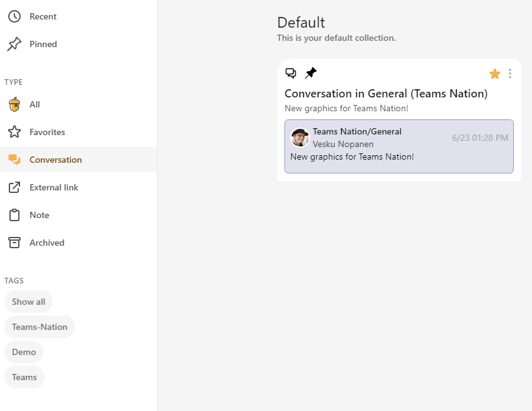532x411 pixels.
Task: Select the Conversation filter in sidebar
Action: pyautogui.click(x=55, y=160)
